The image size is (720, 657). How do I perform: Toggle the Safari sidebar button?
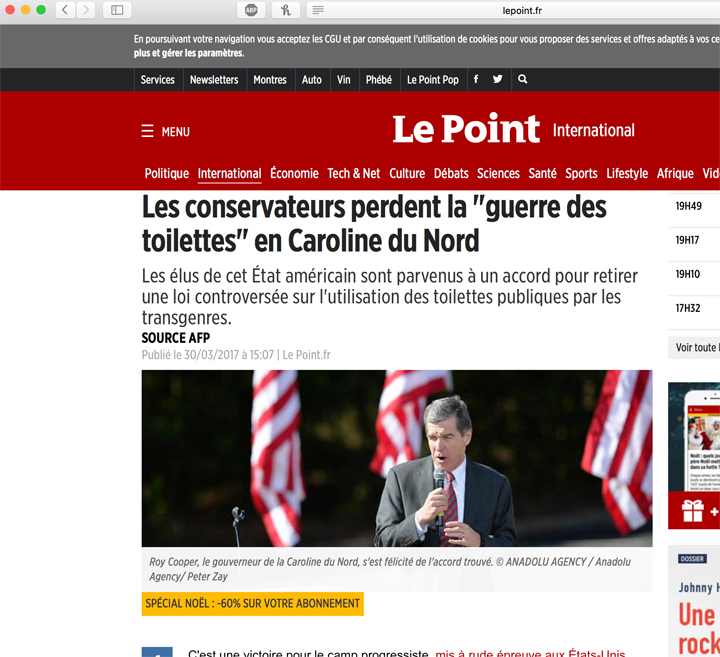point(117,10)
